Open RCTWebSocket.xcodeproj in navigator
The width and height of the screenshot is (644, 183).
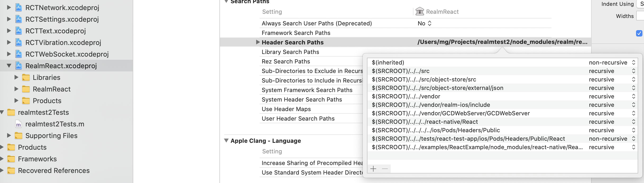point(67,54)
